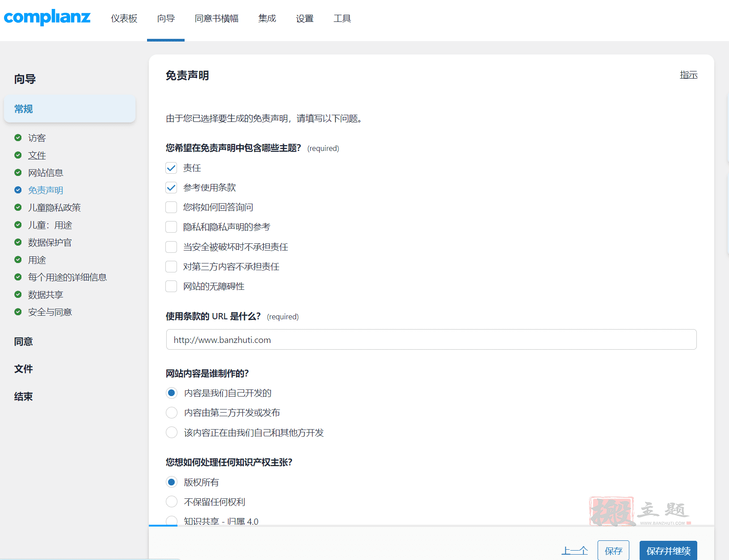Click green check icon beside 网站信息

tap(18, 172)
